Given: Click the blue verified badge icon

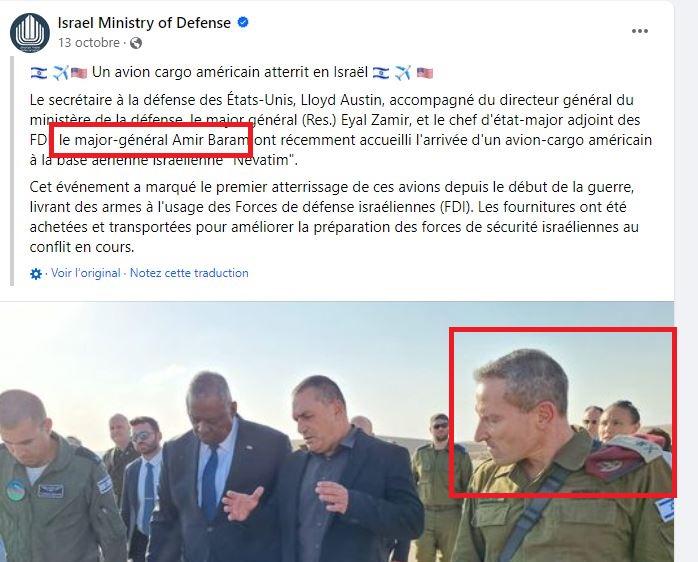Looking at the screenshot, I should tap(243, 22).
